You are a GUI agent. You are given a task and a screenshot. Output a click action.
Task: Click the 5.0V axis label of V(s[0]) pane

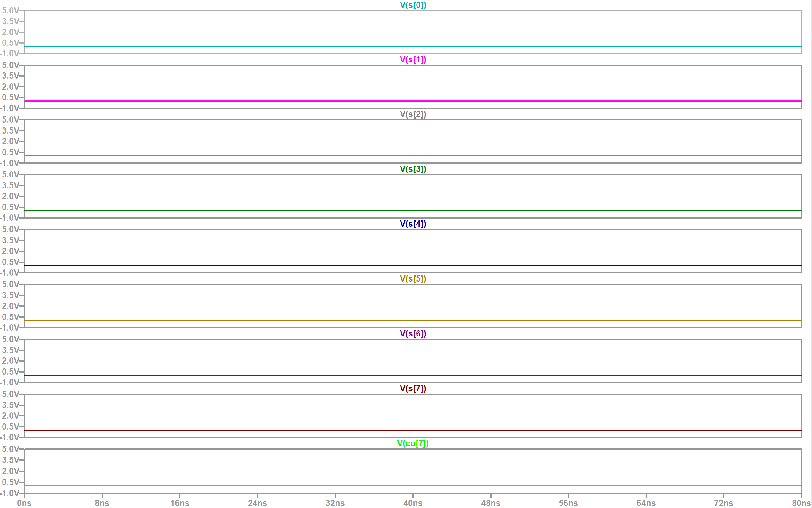pos(10,11)
